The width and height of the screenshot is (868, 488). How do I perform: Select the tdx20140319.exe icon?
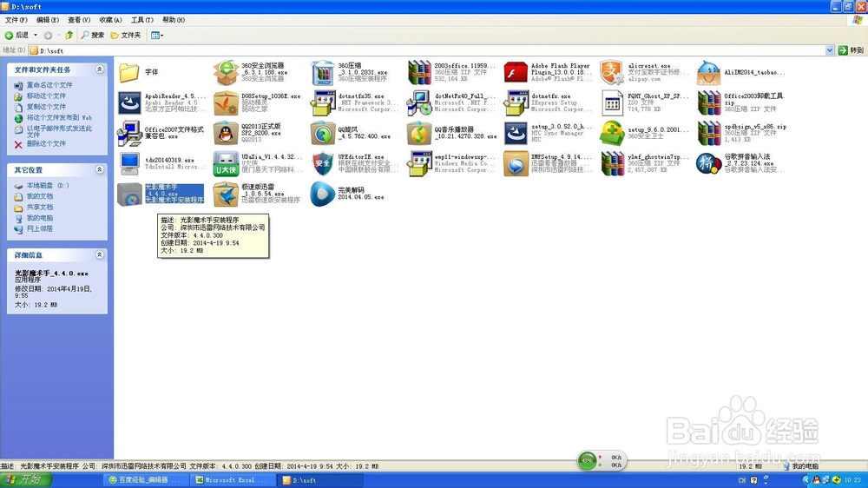pos(129,164)
